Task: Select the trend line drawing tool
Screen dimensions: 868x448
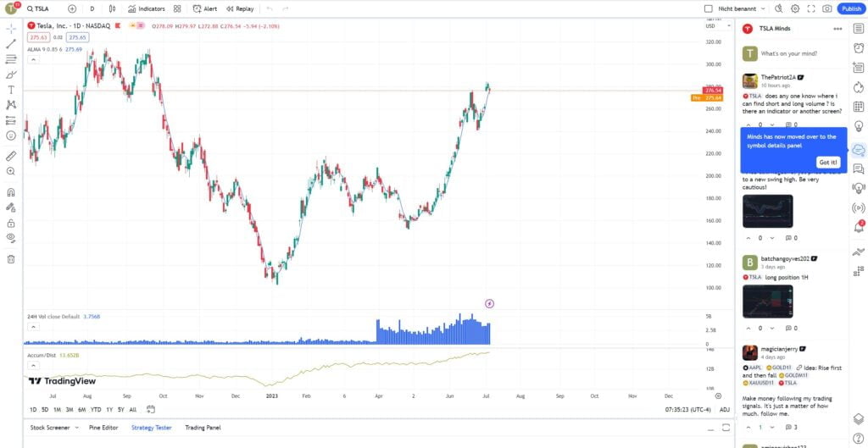Action: [x=11, y=44]
